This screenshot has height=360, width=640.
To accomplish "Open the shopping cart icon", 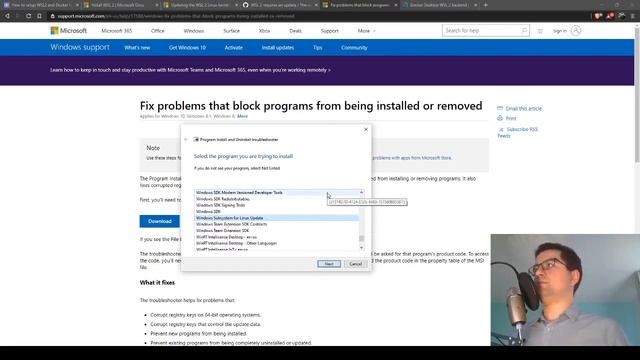I will (x=540, y=31).
